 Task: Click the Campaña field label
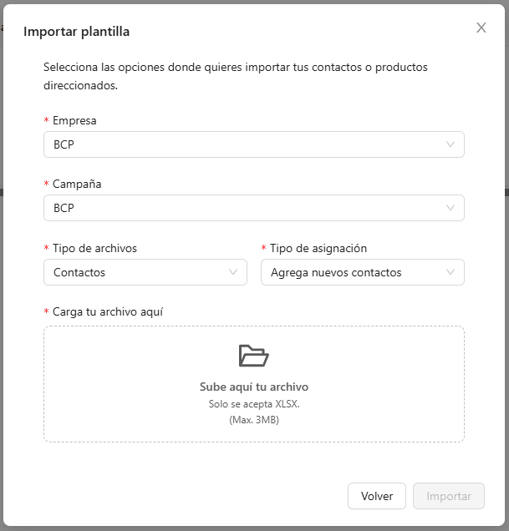click(x=77, y=184)
